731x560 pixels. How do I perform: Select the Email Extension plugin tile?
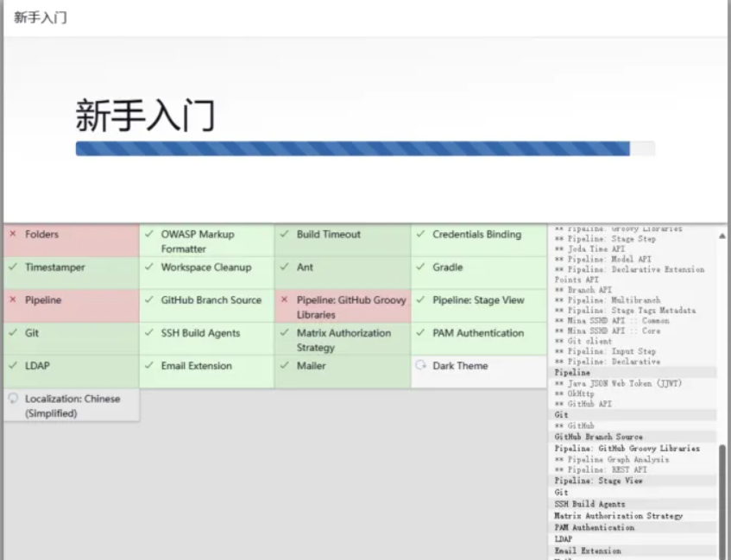pos(207,371)
